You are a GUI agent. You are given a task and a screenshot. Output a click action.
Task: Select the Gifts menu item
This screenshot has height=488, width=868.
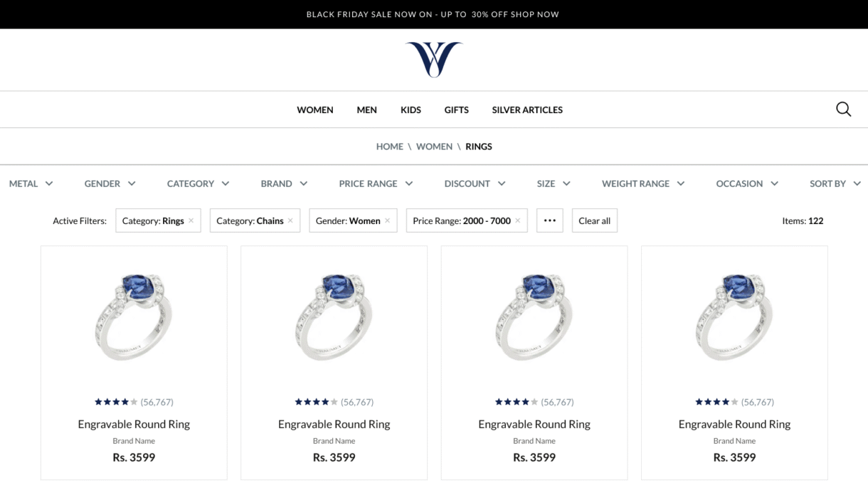click(456, 110)
